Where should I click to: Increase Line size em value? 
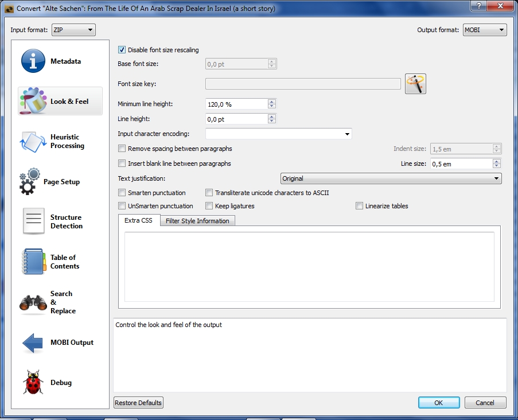point(497,161)
